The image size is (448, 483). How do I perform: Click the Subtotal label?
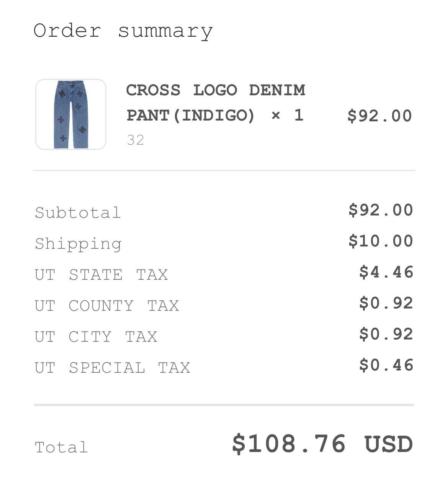[78, 213]
